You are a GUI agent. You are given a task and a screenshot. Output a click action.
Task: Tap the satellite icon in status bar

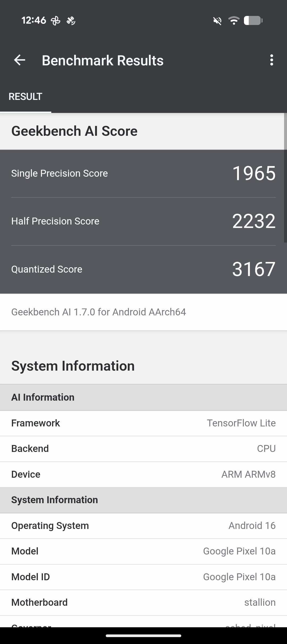click(71, 20)
